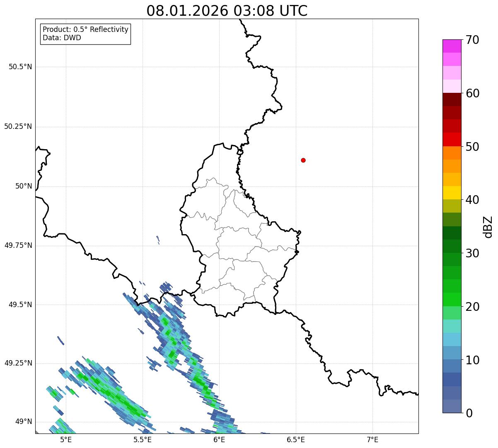This screenshot has height=448, width=498.
Task: Click the 40 tick on colorbar
Action: (x=472, y=200)
